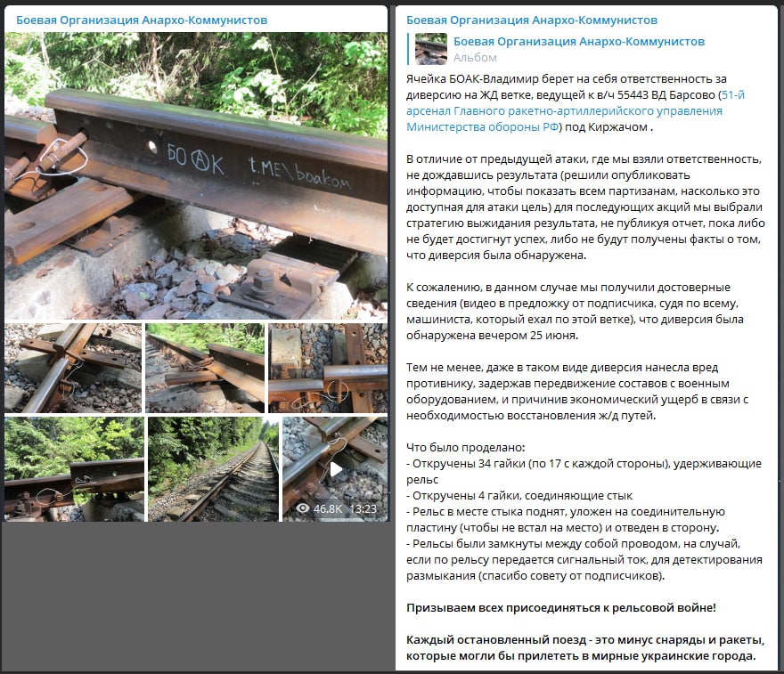Open the middle-row center rail photo
The image size is (784, 674).
205,368
